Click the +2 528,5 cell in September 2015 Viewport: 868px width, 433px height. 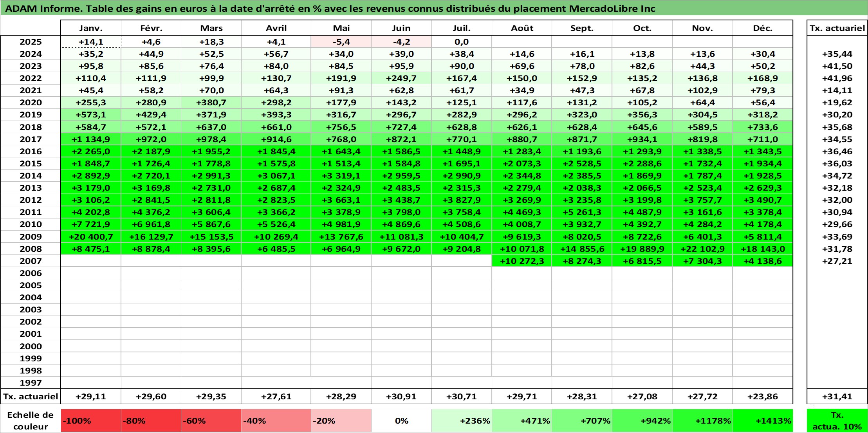(582, 164)
